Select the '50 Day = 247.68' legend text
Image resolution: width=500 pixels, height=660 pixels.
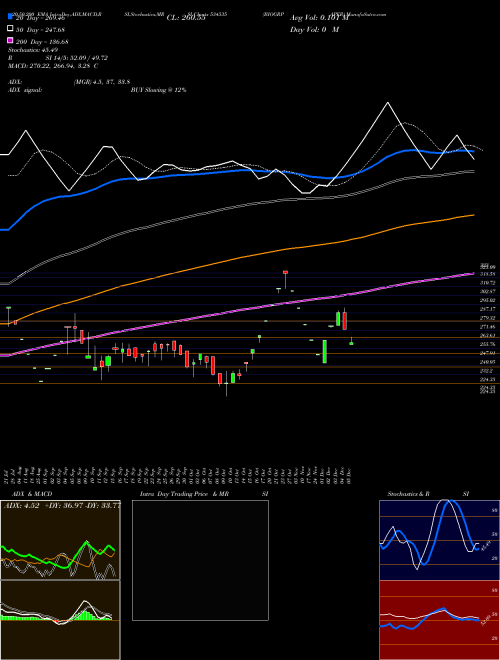point(40,29)
